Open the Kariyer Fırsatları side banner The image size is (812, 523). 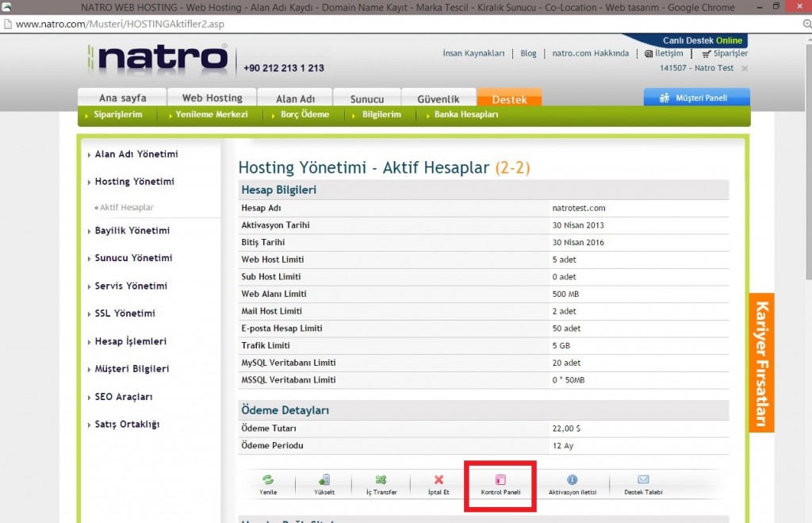[x=761, y=363]
